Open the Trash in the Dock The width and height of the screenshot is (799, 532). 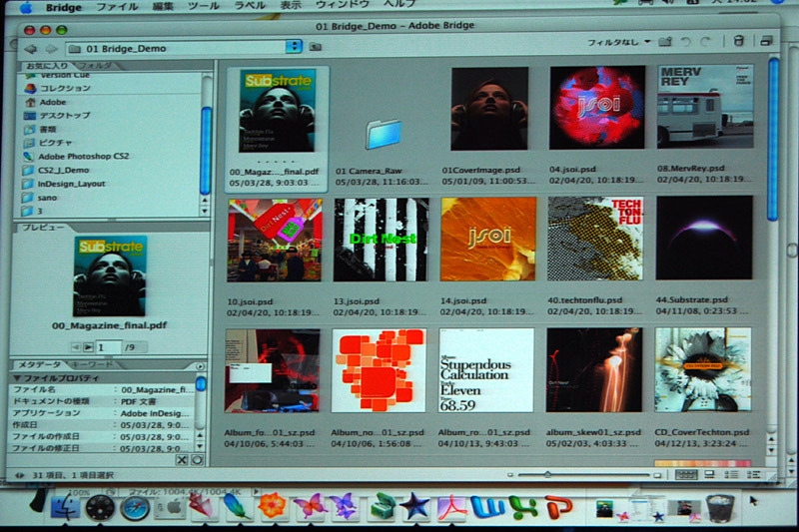point(720,508)
